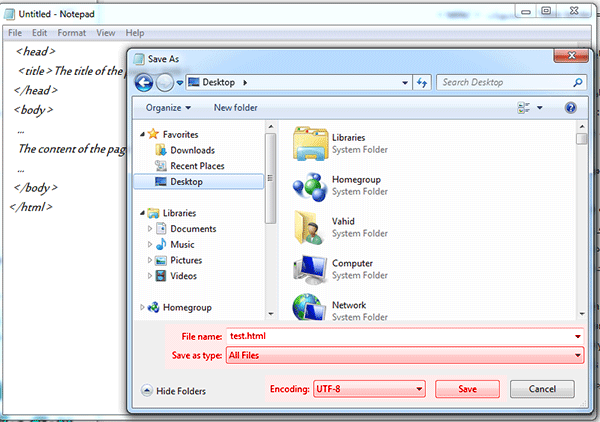Open the view options dropdown arrow
The width and height of the screenshot is (600, 422).
pos(540,108)
